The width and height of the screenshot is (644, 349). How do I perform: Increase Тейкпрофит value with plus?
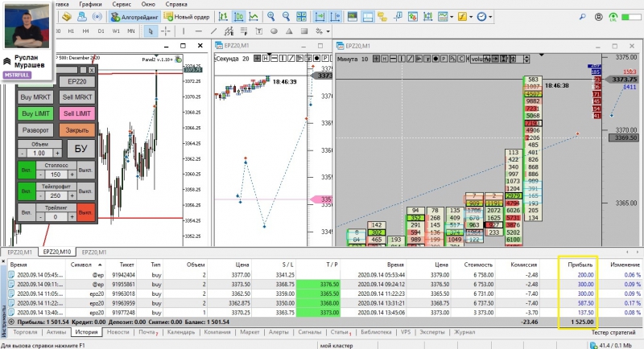pyautogui.click(x=72, y=195)
